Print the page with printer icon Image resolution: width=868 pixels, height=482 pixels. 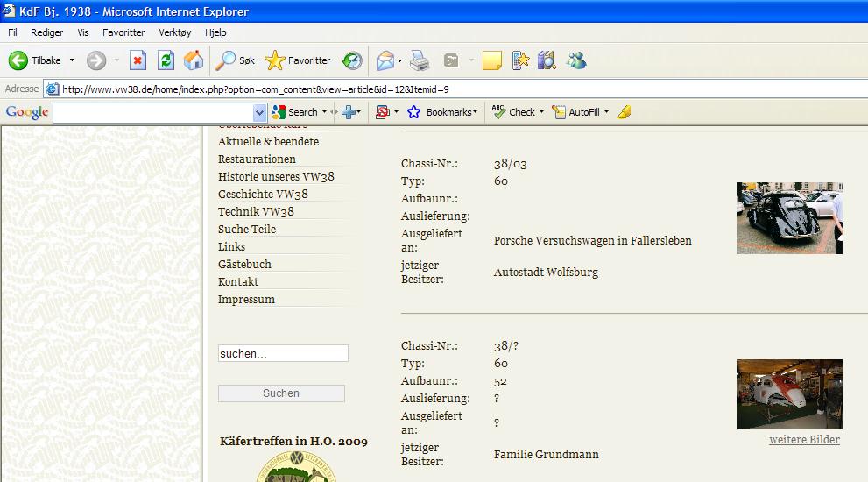coord(420,60)
